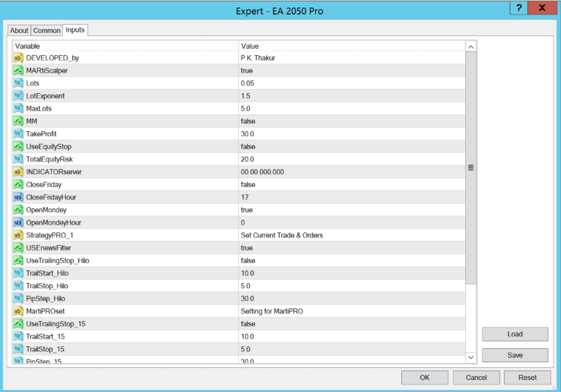Click the Reset button
561x392 pixels.
pos(527,377)
